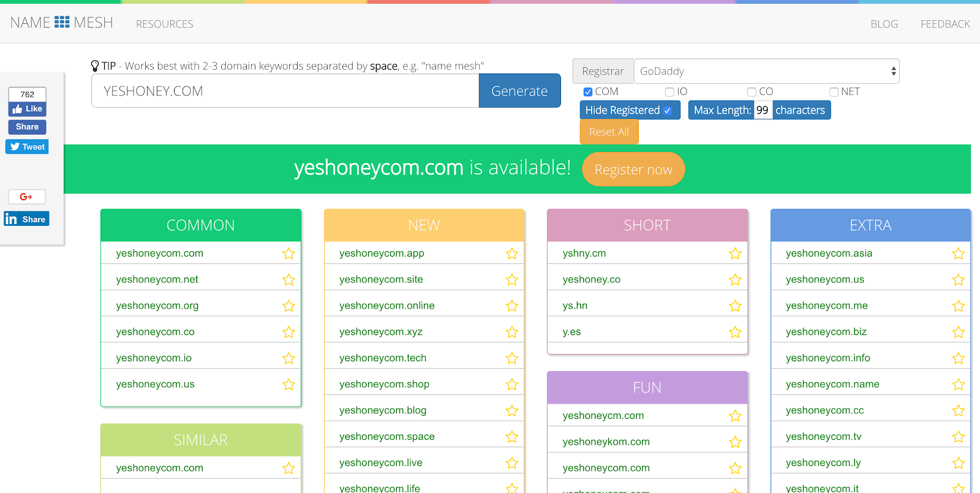
Task: Star the yeshoneycom.online domain
Action: coord(512,306)
